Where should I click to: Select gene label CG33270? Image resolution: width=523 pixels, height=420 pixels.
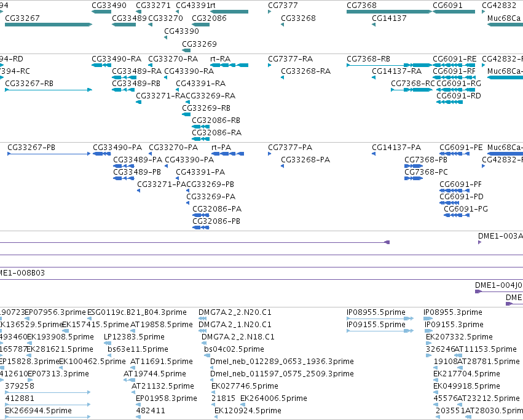[165, 18]
